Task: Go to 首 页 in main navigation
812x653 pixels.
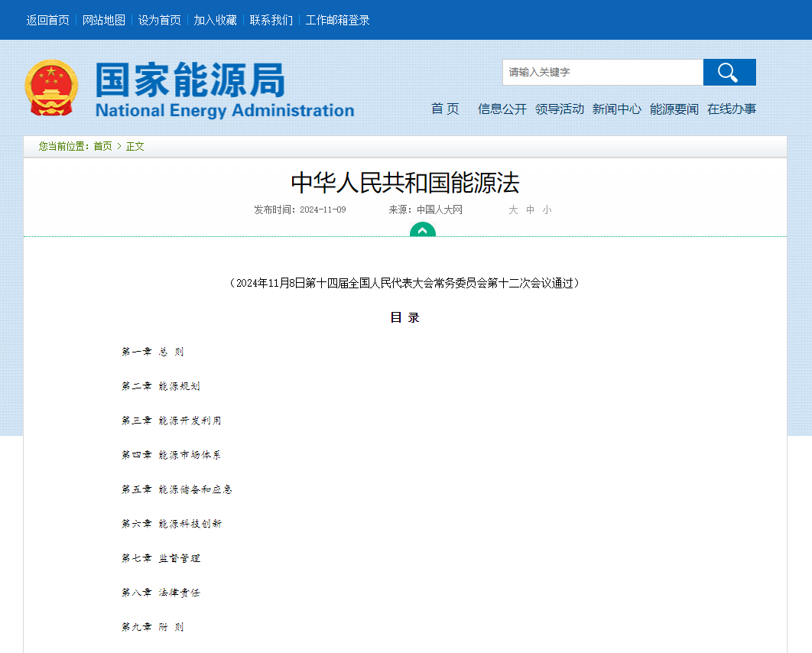Action: pyautogui.click(x=445, y=109)
